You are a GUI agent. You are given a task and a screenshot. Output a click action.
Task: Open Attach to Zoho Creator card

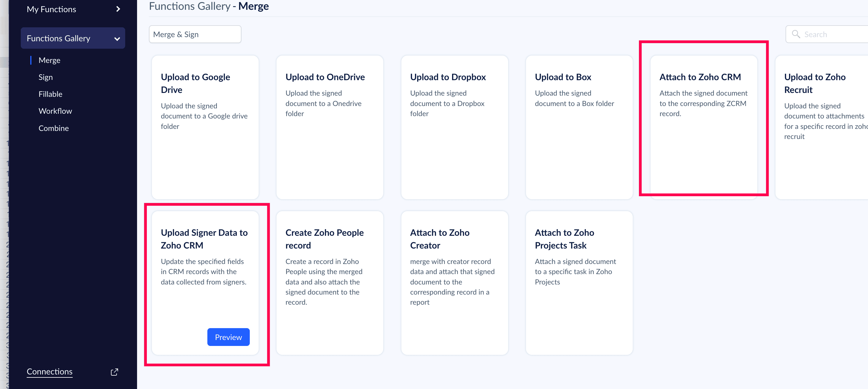(454, 283)
